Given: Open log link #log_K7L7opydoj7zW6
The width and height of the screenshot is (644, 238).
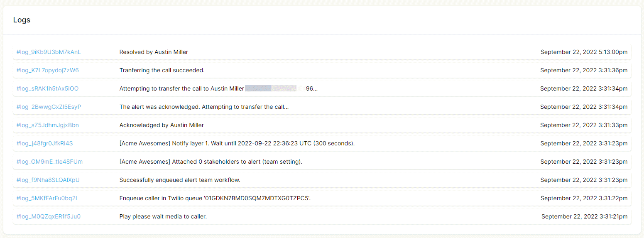Looking at the screenshot, I should pyautogui.click(x=47, y=70).
